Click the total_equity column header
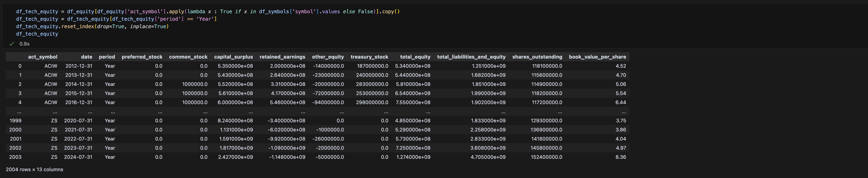This screenshot has height=178, width=868. [415, 57]
